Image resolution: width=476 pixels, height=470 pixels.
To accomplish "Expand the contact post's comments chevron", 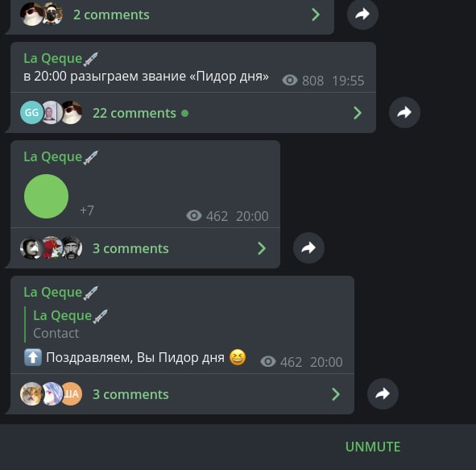I will tap(262, 248).
